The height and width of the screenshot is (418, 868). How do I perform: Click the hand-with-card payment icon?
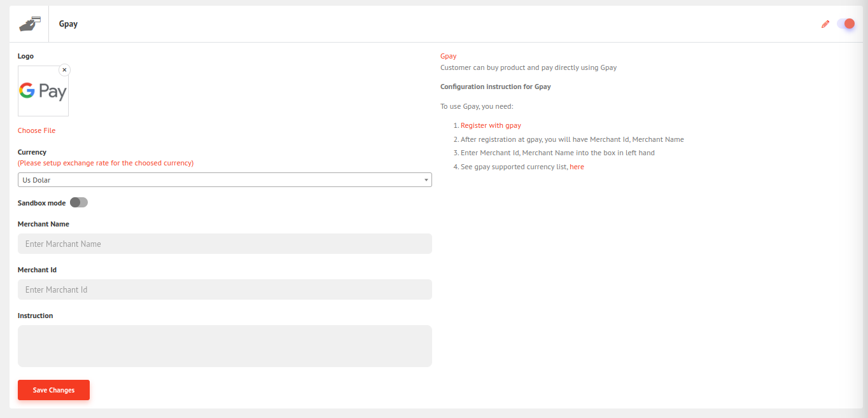(x=30, y=24)
